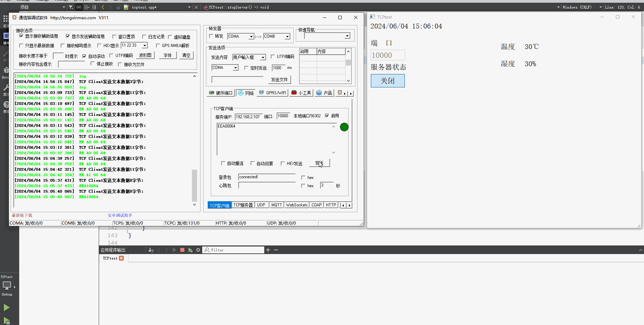The height and width of the screenshot is (325, 644).
Task: Zoom in output with plus icon
Action: click(x=268, y=250)
